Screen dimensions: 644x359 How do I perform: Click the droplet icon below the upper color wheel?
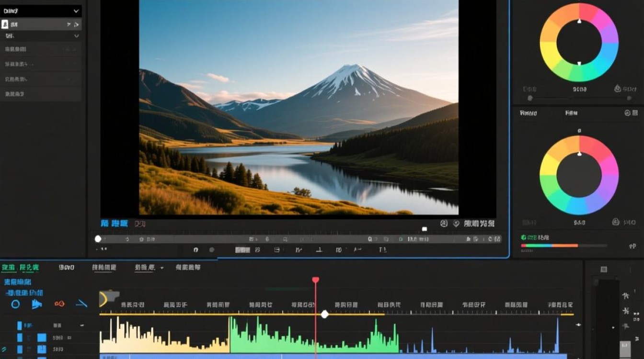click(618, 89)
